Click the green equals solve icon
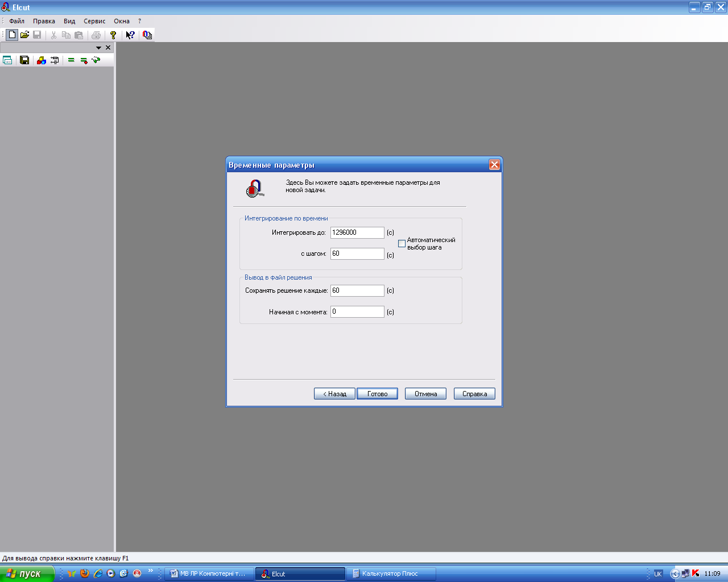 71,60
